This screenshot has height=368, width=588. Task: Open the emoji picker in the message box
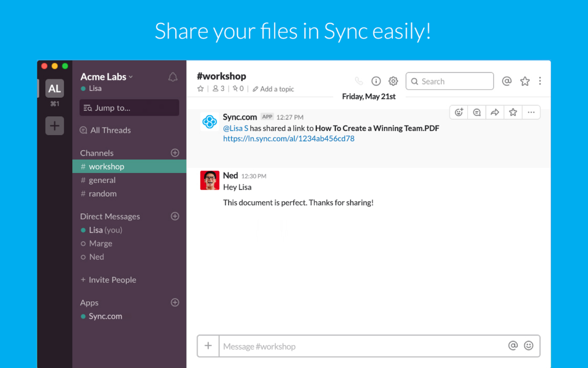point(529,346)
